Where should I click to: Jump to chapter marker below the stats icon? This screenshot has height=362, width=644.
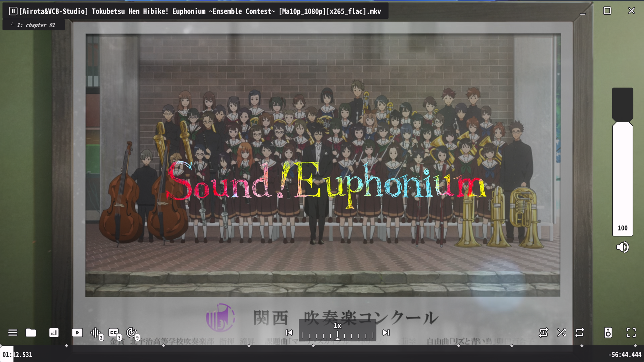coord(66,346)
